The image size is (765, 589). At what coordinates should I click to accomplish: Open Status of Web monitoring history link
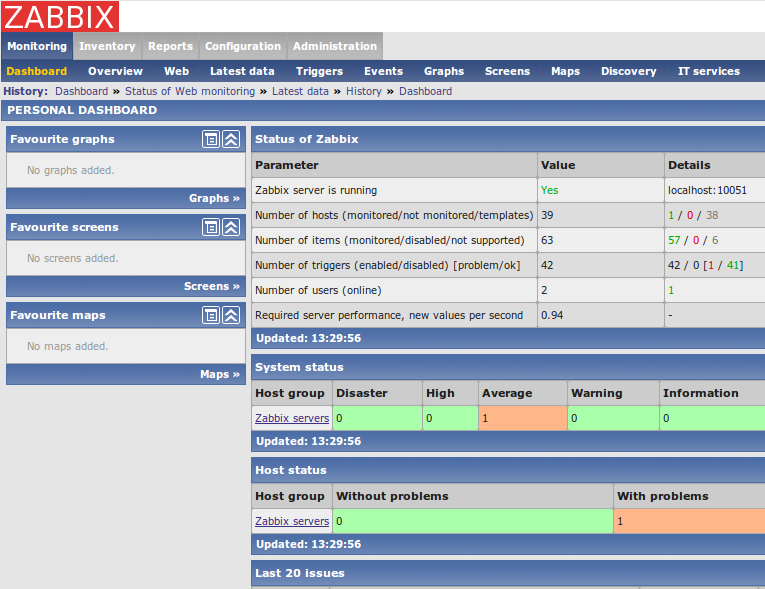190,91
